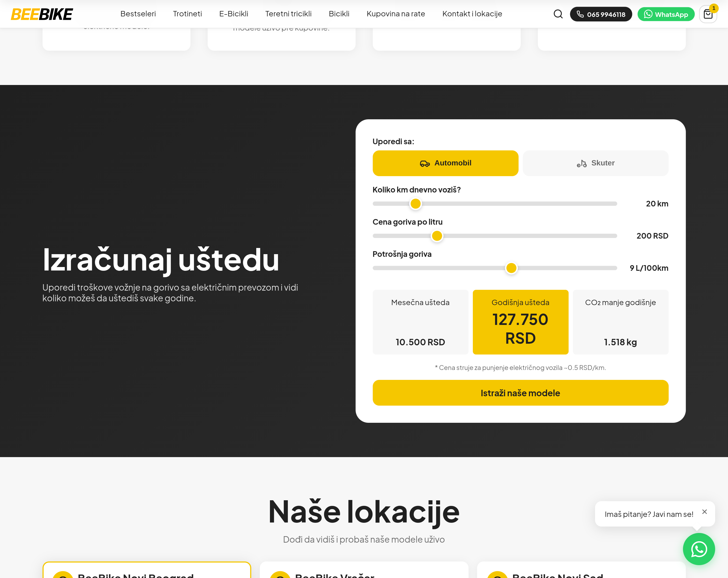This screenshot has width=728, height=578.
Task: Click the 'Mesečna ušteda' 10.500 RSD card
Action: (x=420, y=322)
